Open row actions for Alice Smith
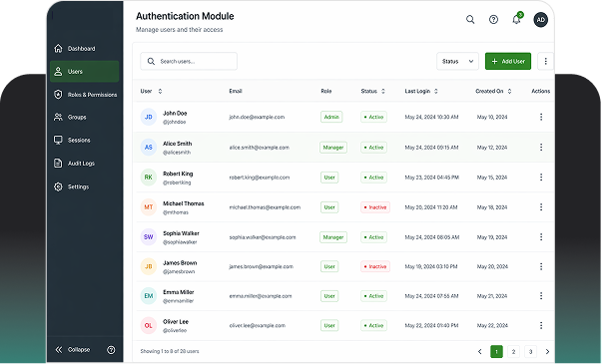This screenshot has height=364, width=602. click(541, 147)
